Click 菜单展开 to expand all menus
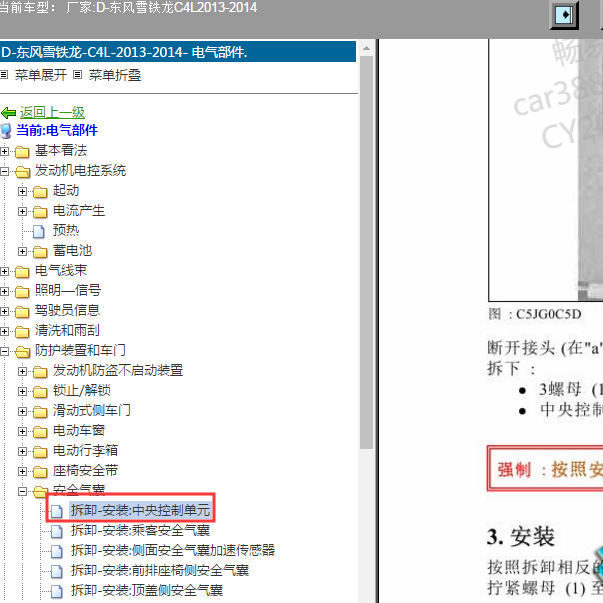 tap(40, 75)
